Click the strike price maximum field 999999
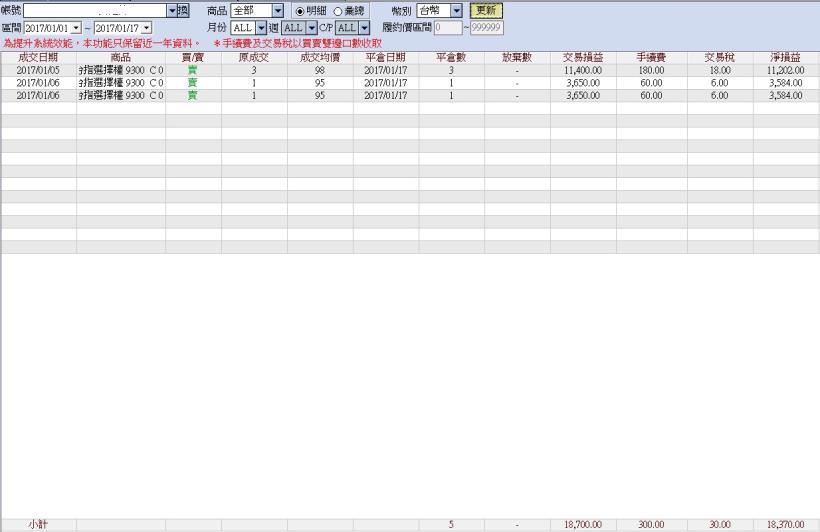820x532 pixels. coord(486,28)
